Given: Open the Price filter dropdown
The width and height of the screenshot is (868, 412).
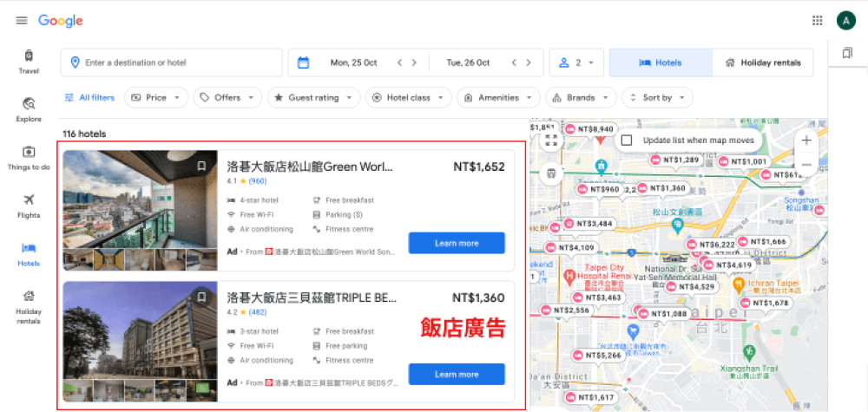Looking at the screenshot, I should click(x=156, y=97).
